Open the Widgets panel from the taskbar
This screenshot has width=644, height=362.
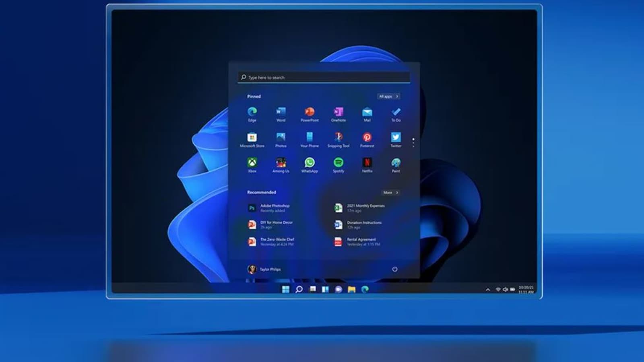(325, 289)
